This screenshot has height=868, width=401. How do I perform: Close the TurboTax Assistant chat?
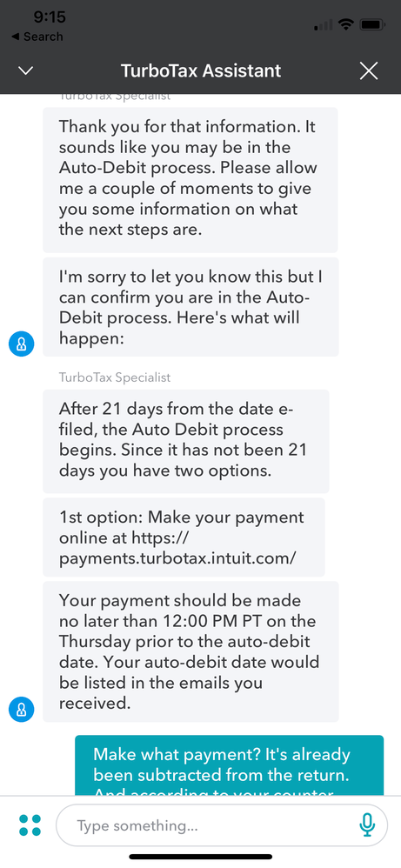(x=369, y=70)
